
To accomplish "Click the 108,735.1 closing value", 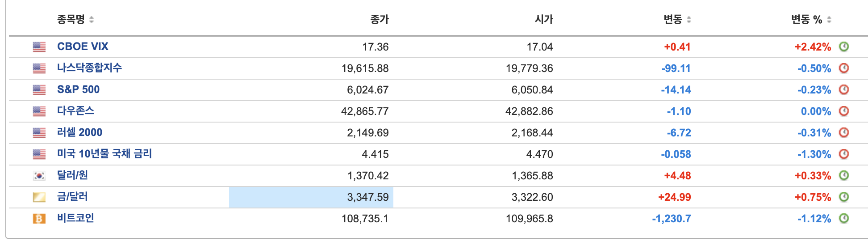I will [x=365, y=219].
